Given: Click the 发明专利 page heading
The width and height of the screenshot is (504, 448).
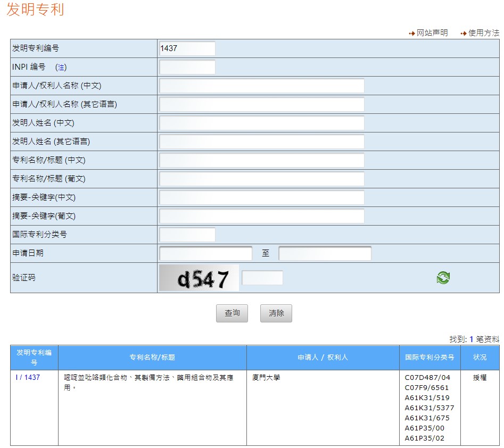Looking at the screenshot, I should coord(35,10).
